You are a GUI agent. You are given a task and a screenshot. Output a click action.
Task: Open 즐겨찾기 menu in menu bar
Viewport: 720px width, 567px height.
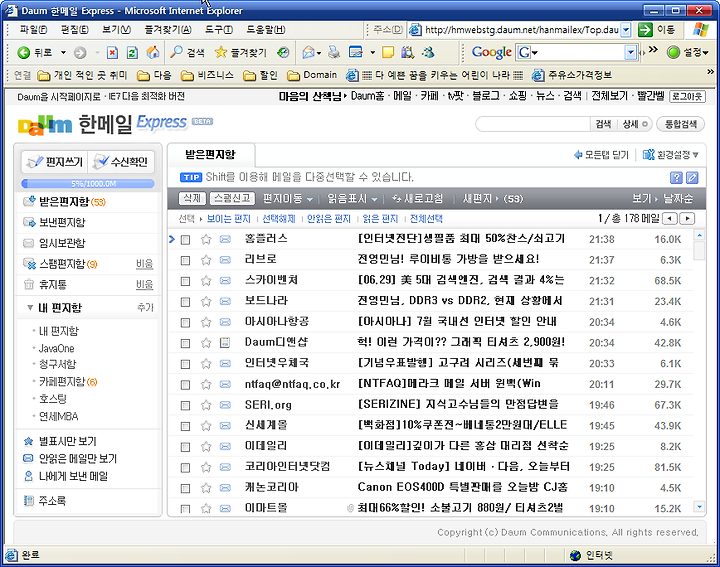[168, 30]
